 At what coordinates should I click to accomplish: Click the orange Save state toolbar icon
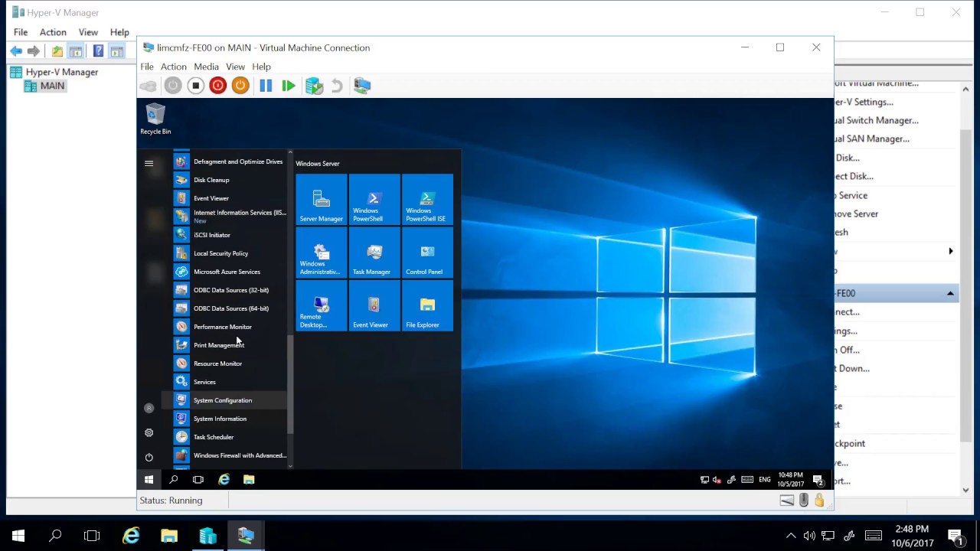[x=240, y=86]
